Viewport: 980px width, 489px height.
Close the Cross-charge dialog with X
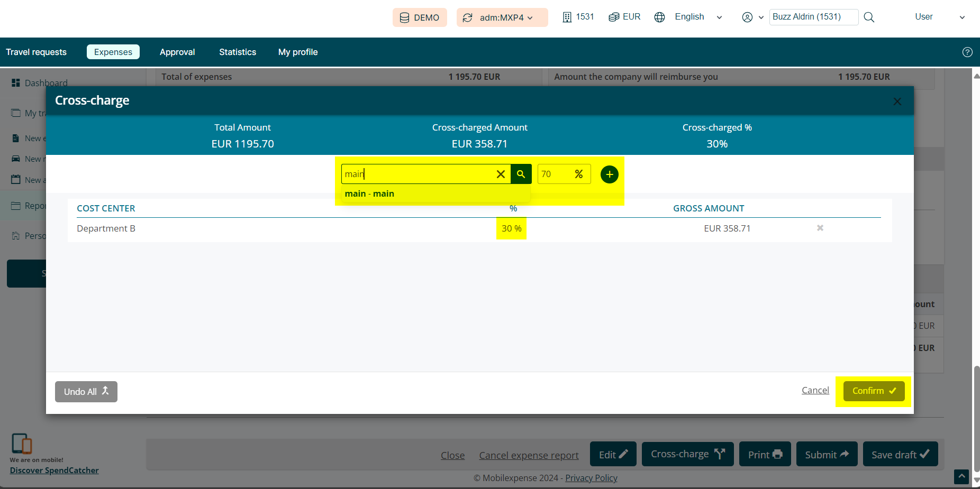tap(897, 102)
